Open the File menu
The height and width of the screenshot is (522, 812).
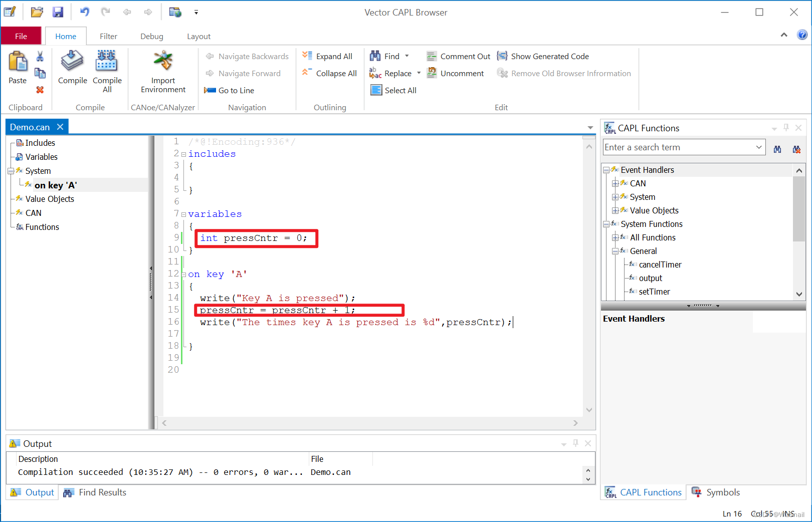(21, 36)
